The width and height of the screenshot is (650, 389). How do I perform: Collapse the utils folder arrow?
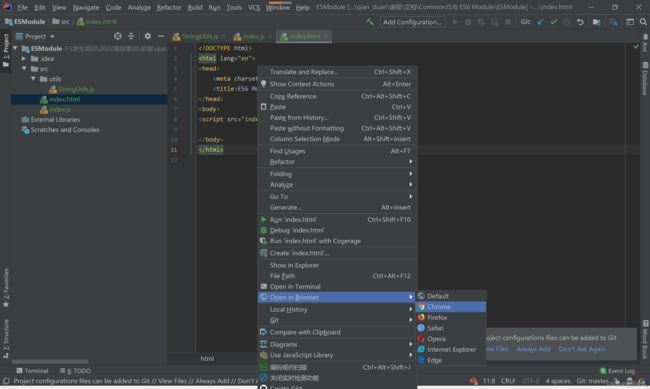pos(33,79)
